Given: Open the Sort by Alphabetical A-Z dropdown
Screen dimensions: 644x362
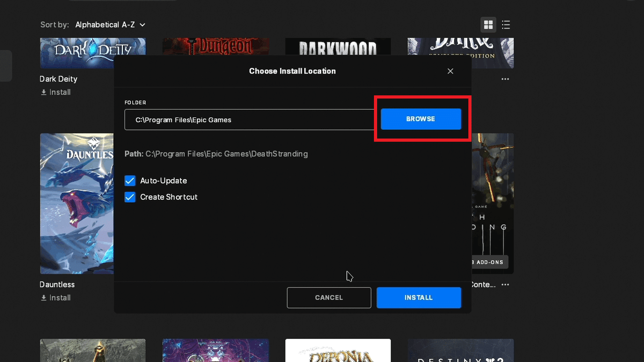Looking at the screenshot, I should (110, 25).
